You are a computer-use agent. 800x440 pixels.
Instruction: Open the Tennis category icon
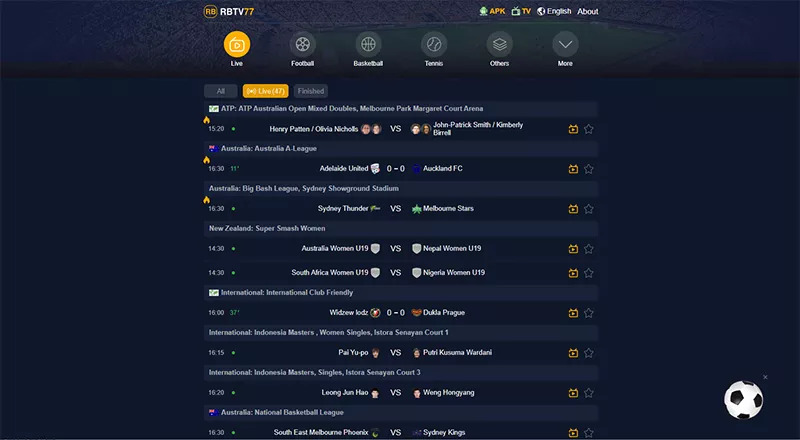(x=434, y=44)
